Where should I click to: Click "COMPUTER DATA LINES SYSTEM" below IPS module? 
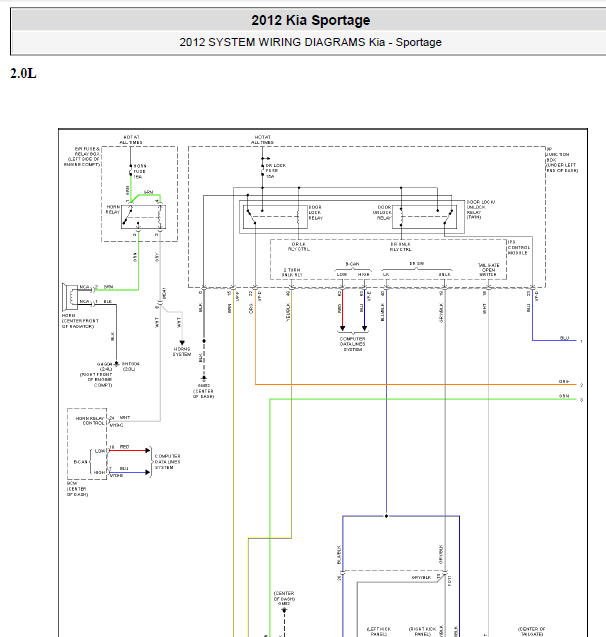coord(353,344)
